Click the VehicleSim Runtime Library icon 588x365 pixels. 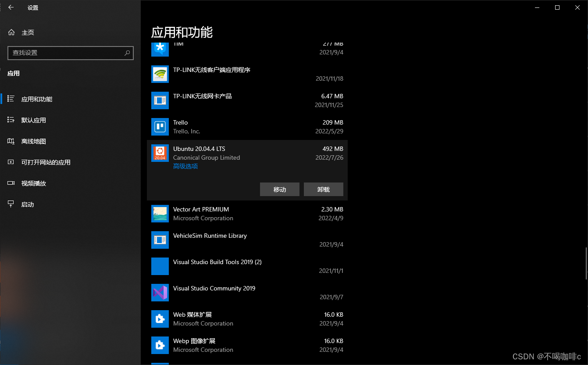click(x=160, y=240)
